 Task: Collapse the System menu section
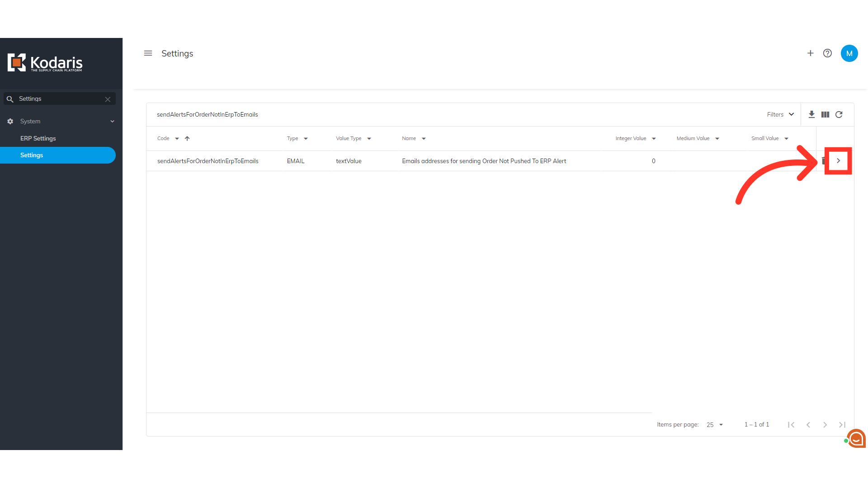[x=112, y=121]
